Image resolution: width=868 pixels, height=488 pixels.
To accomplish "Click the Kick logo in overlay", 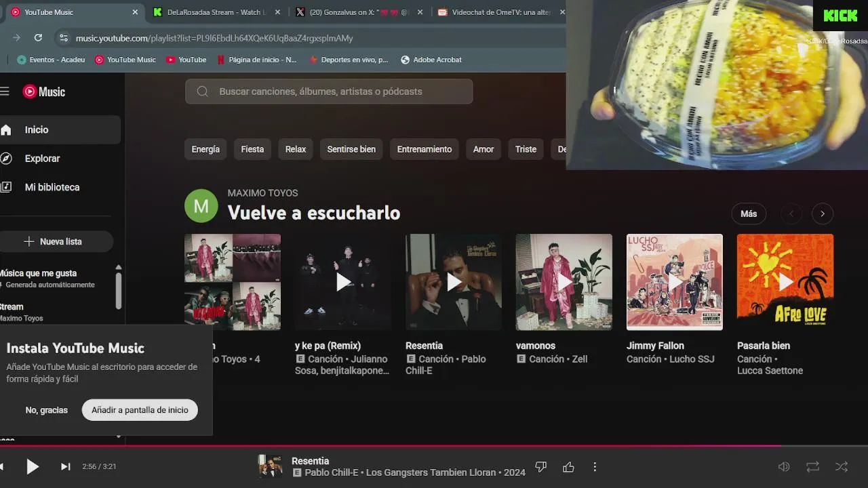I will 840,16.
